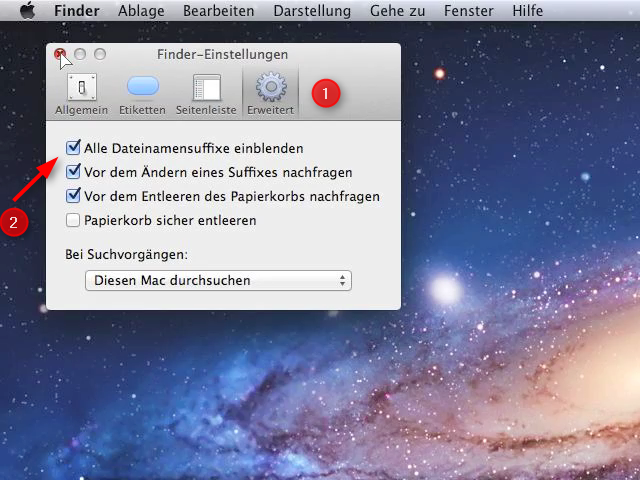Open the Ablage menu
This screenshot has height=480, width=640.
point(141,11)
